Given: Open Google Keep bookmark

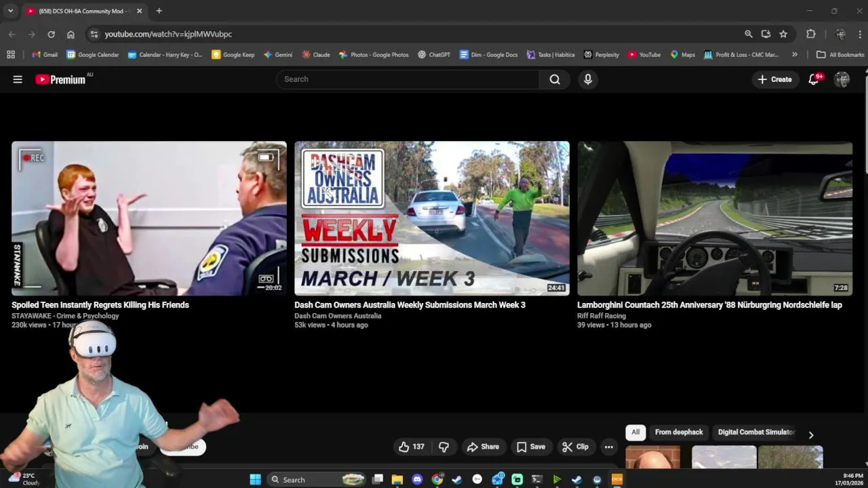Looking at the screenshot, I should coord(233,55).
